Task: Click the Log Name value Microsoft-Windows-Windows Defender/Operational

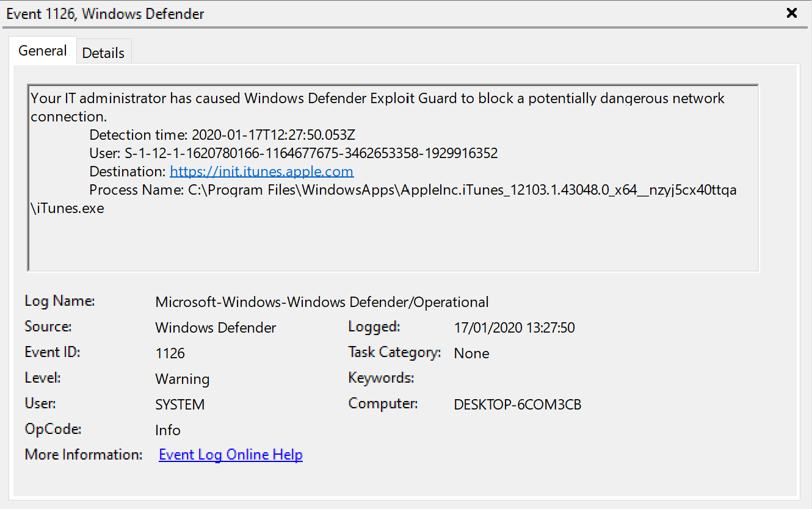Action: (322, 302)
